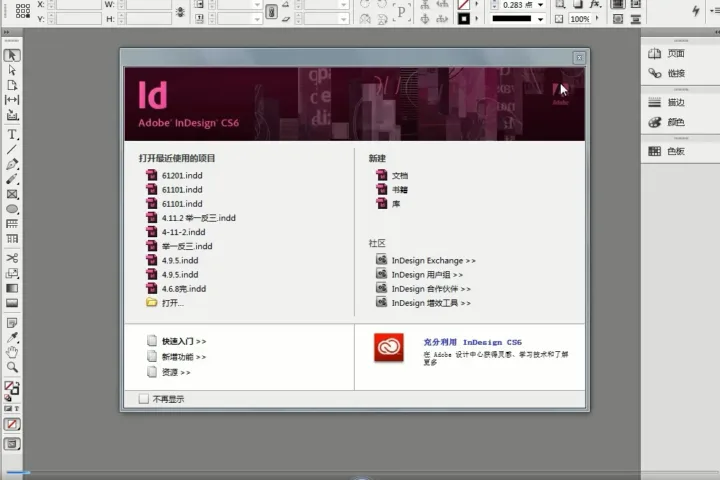Select the Line tool
The height and width of the screenshot is (480, 720).
point(12,149)
